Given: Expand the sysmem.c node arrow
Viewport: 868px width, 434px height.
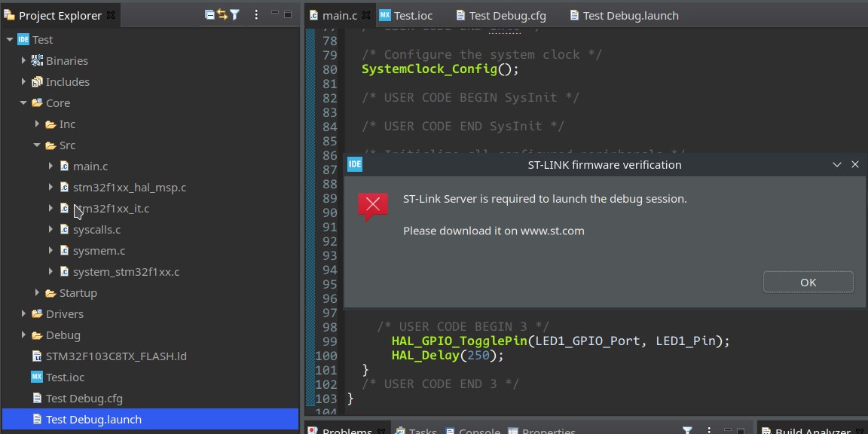Looking at the screenshot, I should (50, 250).
